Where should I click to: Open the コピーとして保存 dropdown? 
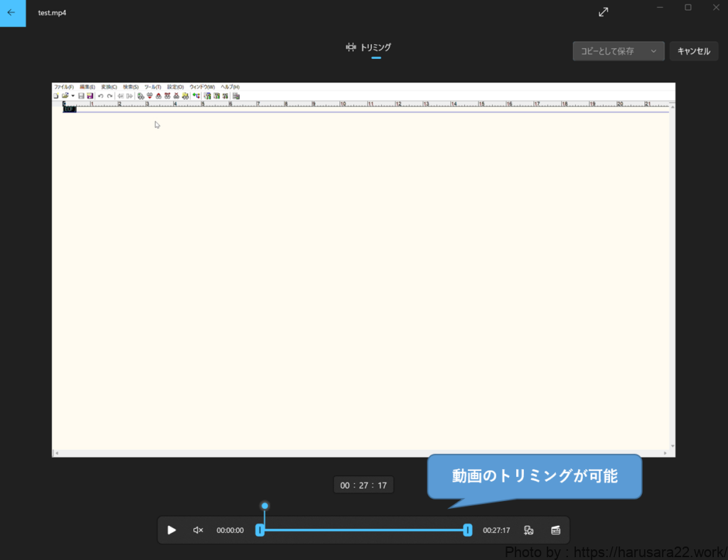(618, 51)
